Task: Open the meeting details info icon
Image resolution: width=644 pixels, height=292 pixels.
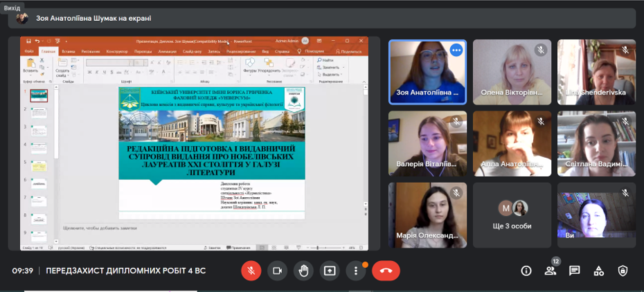Action: pyautogui.click(x=526, y=271)
